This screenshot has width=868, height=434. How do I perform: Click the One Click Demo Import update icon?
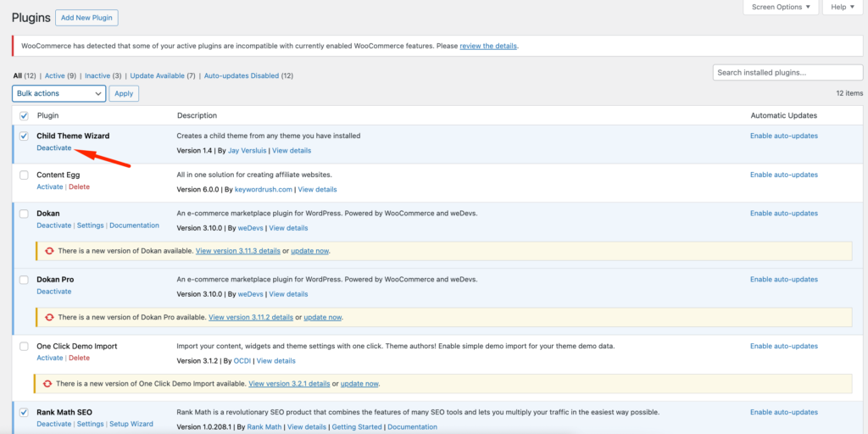click(47, 384)
